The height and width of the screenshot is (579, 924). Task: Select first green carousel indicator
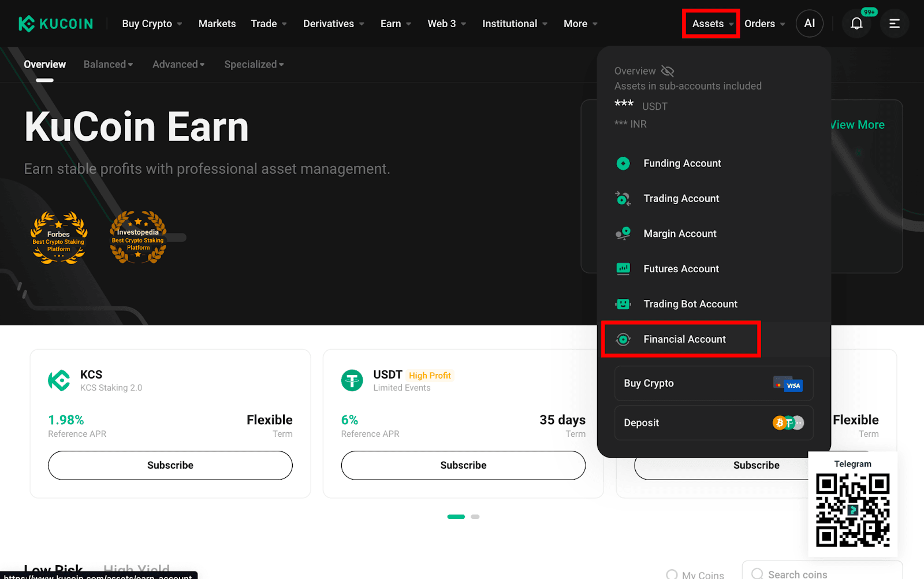[x=456, y=517]
